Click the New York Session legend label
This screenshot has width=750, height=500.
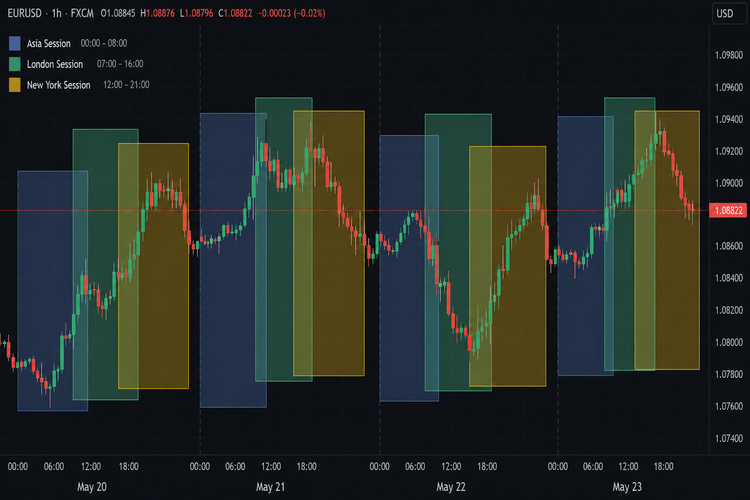coord(58,85)
